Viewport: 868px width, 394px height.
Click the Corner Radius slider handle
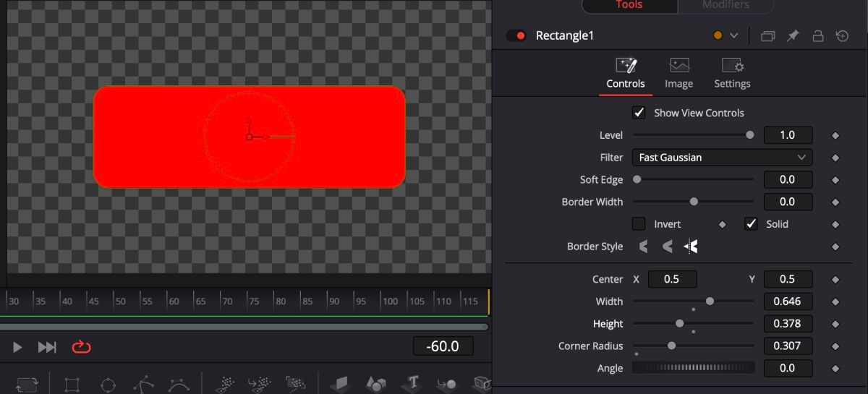click(671, 346)
